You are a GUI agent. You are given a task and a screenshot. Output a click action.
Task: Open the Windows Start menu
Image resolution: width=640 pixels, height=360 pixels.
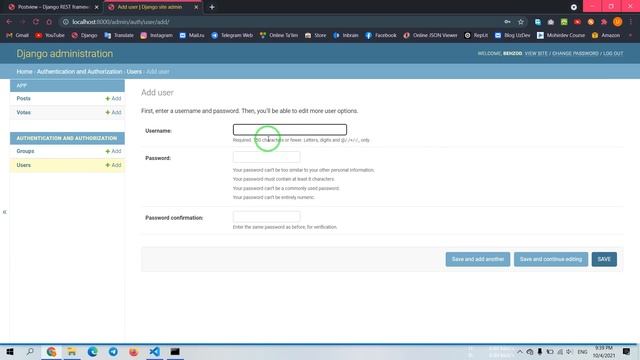pos(10,351)
